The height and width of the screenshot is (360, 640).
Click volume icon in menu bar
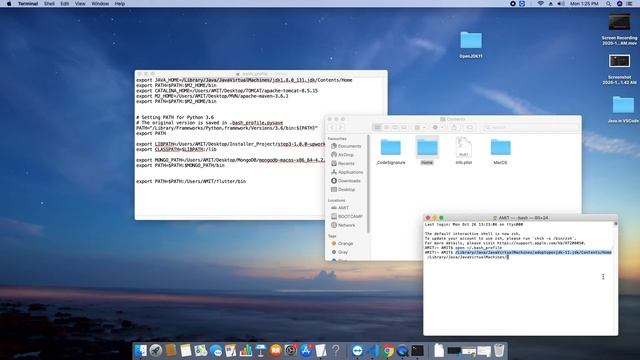pyautogui.click(x=561, y=4)
